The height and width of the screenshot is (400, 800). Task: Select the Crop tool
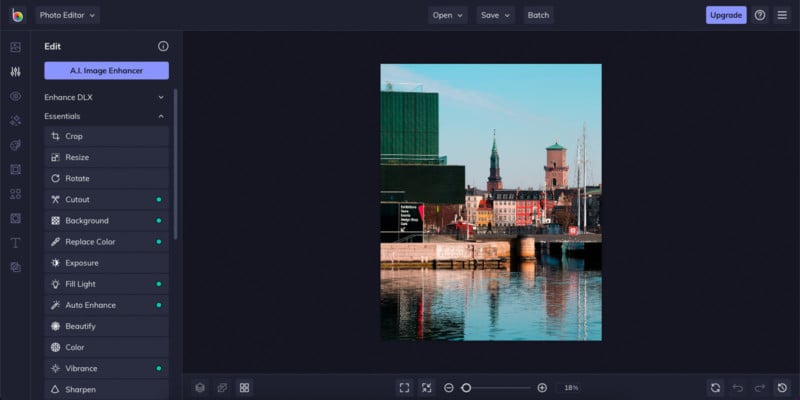tap(106, 136)
